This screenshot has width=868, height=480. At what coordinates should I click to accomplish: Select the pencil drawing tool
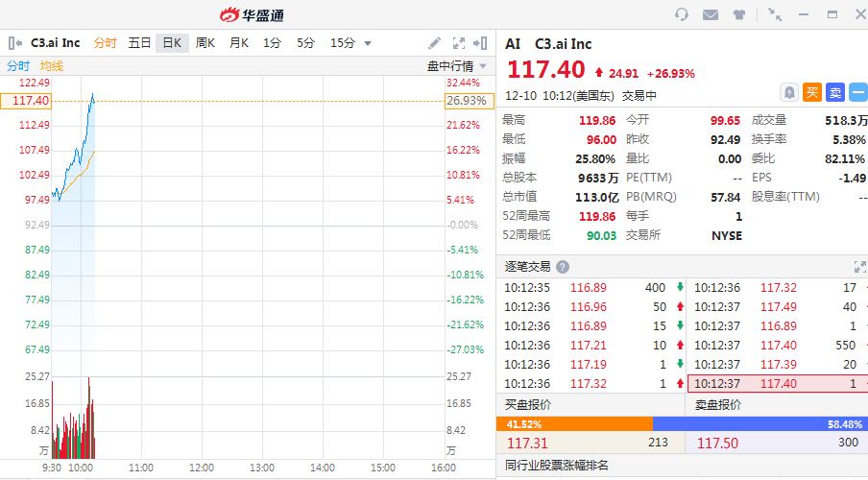click(435, 43)
